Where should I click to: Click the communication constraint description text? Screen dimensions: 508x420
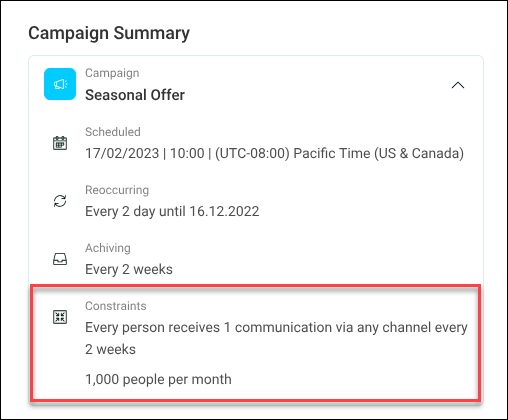(x=276, y=338)
